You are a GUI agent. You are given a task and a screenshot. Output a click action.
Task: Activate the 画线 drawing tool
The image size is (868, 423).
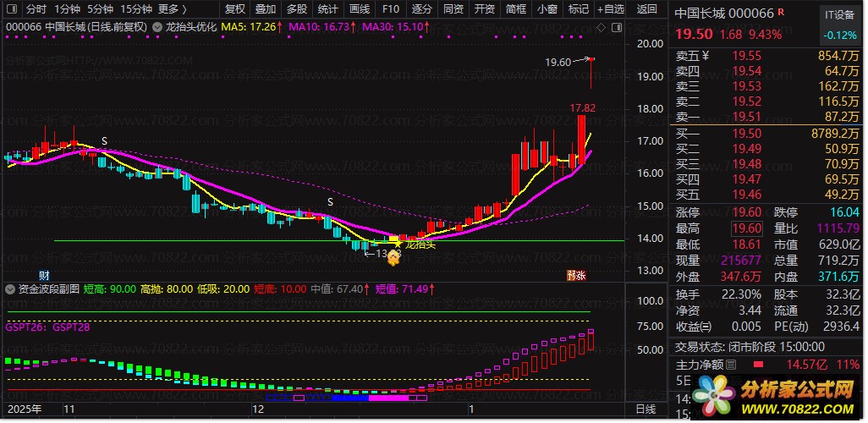click(x=360, y=8)
